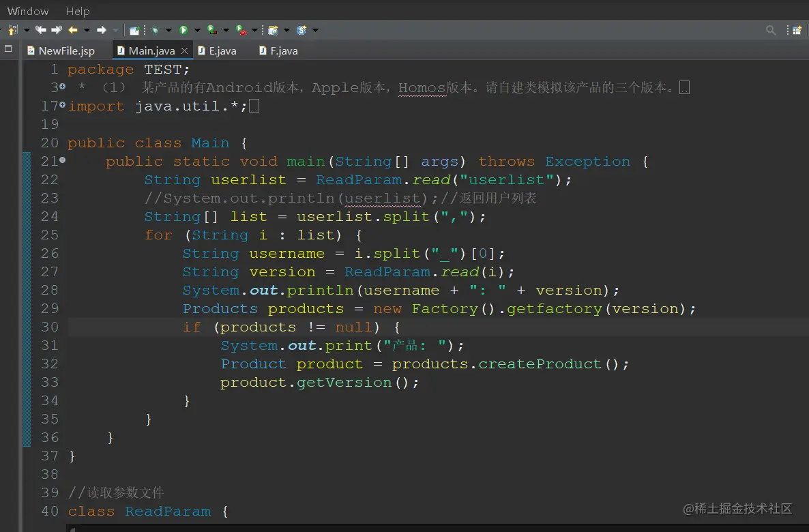This screenshot has width=809, height=532.
Task: Navigate Forward with the white arrow
Action: (x=102, y=30)
